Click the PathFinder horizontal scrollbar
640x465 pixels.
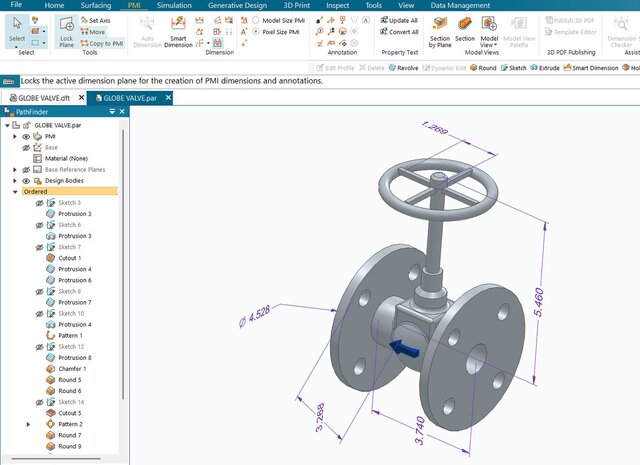[x=56, y=459]
